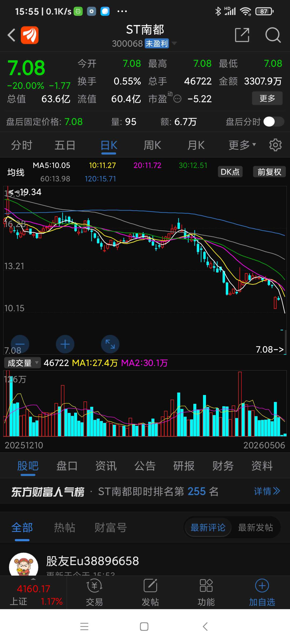Screen dimensions: 290x644
Task: Open the 公告 tab
Action: (145, 466)
